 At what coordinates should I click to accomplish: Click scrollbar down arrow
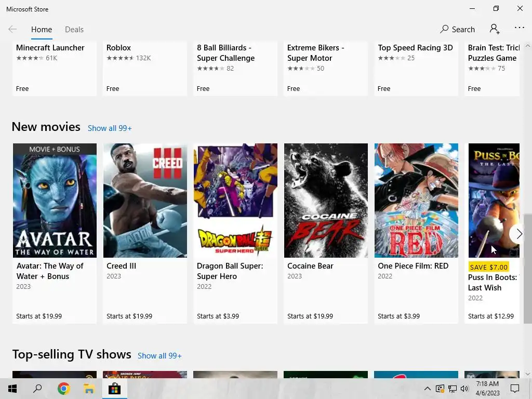point(528,374)
